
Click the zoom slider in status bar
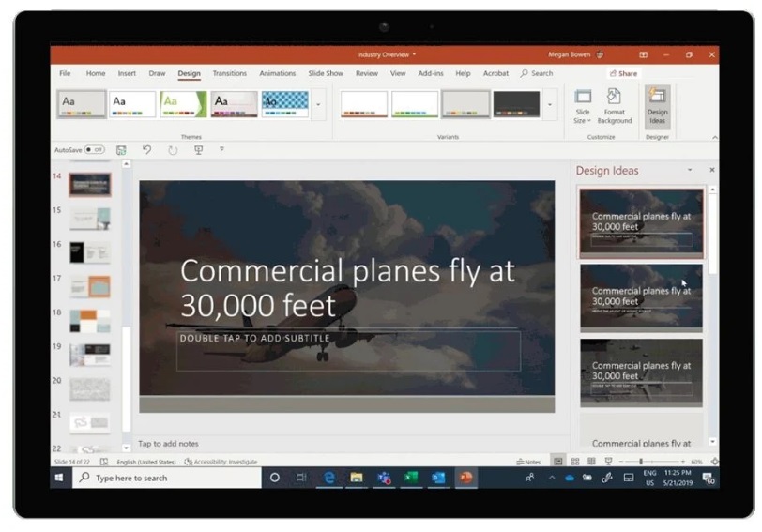point(642,462)
